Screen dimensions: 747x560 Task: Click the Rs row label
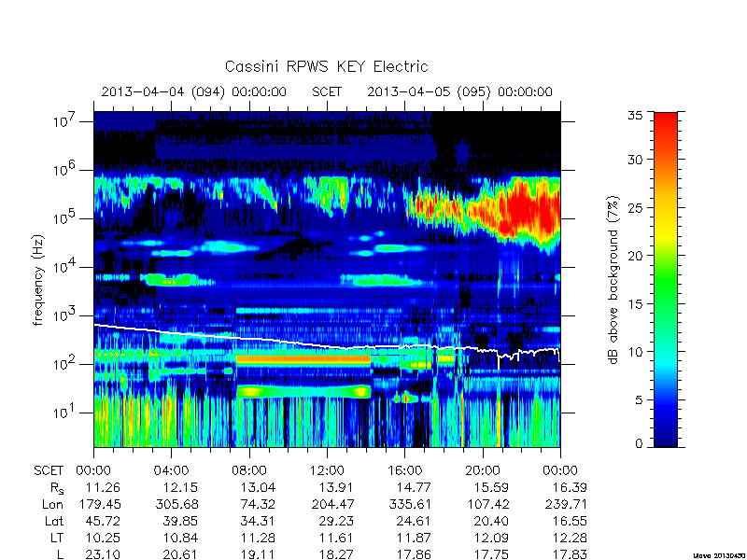click(x=57, y=488)
